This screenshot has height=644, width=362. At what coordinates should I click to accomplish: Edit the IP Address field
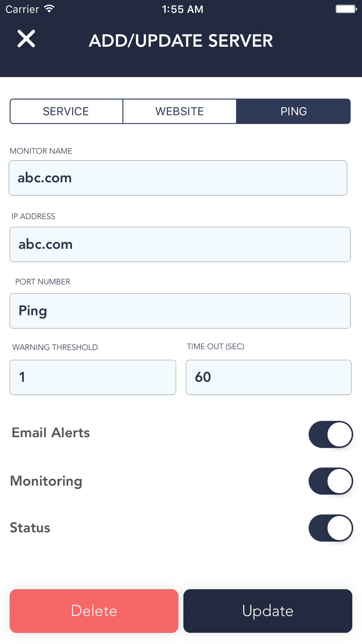[180, 244]
